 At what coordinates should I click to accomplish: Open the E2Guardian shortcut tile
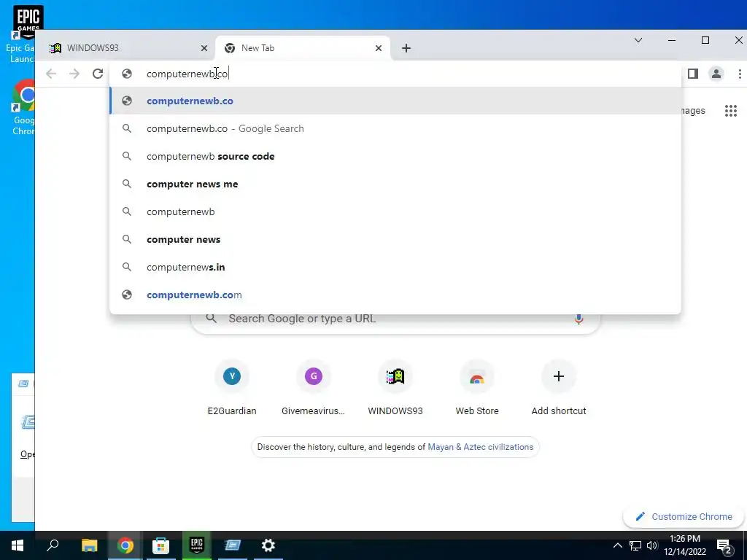[x=232, y=389]
